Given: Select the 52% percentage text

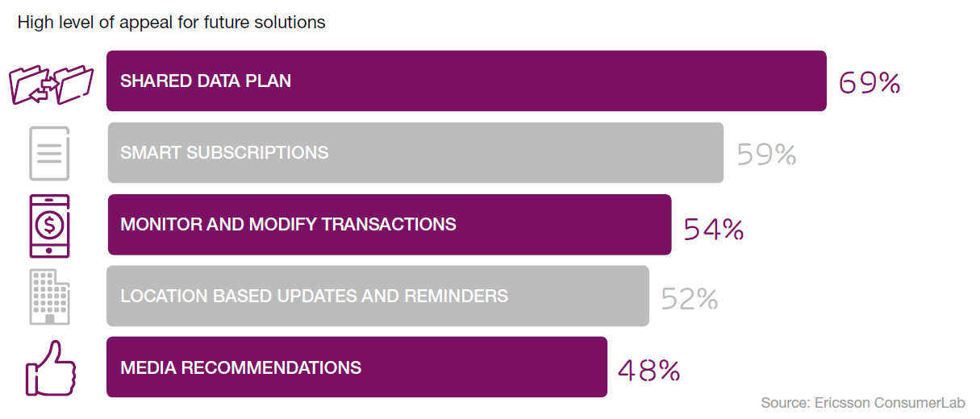Looking at the screenshot, I should [690, 299].
